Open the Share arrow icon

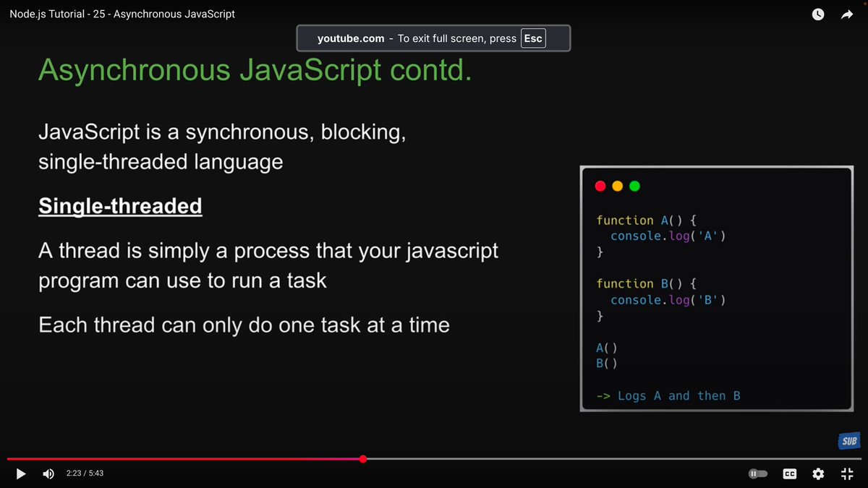tap(847, 14)
